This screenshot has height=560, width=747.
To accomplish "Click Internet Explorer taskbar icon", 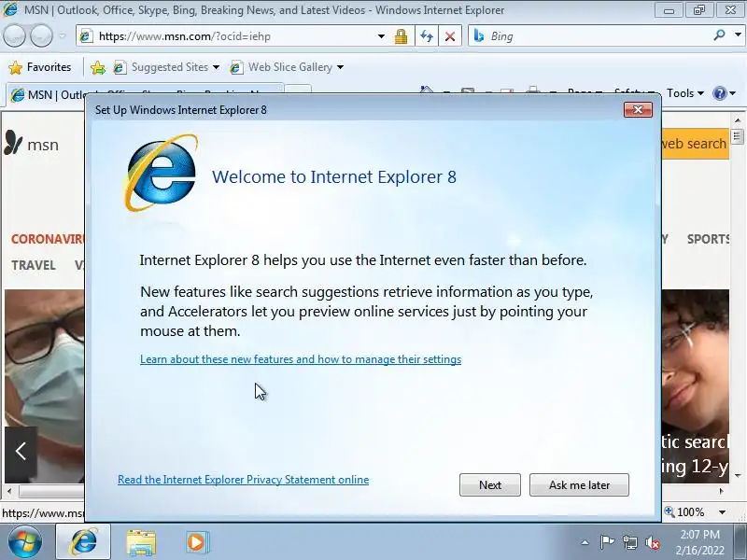I will [x=83, y=542].
